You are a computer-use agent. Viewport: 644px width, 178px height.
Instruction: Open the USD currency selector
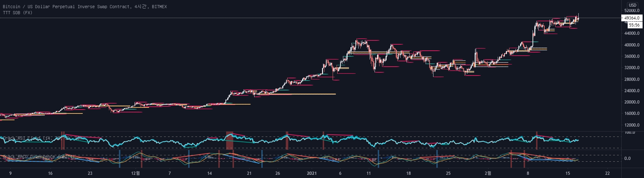(632, 5)
